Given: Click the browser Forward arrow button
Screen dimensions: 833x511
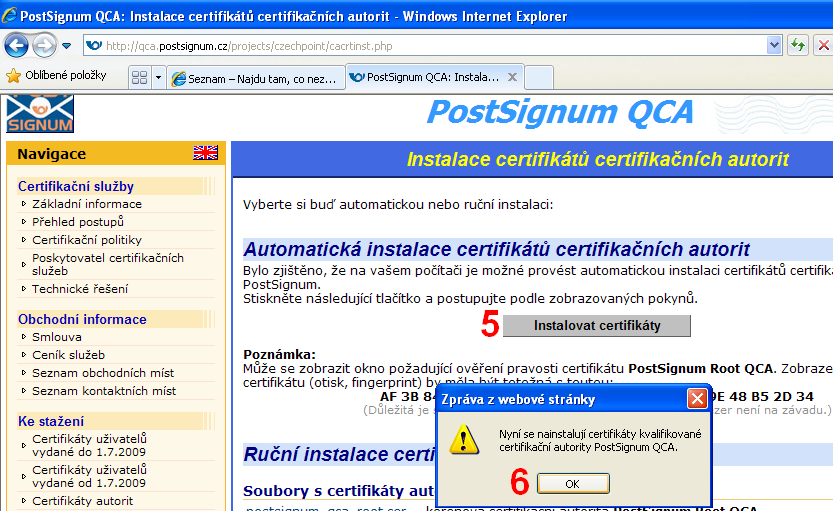Looking at the screenshot, I should tap(45, 46).
